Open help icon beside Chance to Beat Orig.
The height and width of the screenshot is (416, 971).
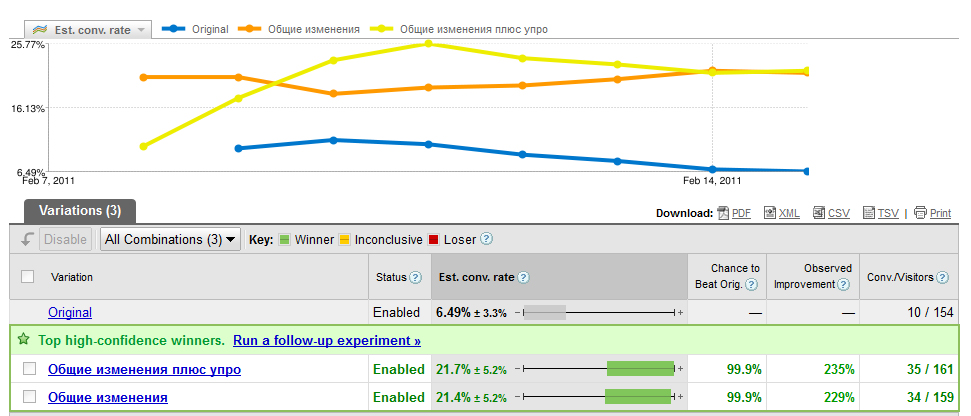click(751, 285)
